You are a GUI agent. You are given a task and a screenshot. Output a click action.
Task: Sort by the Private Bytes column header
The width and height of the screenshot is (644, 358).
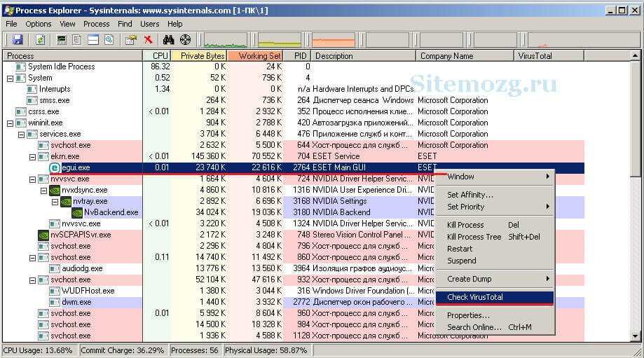tap(202, 55)
